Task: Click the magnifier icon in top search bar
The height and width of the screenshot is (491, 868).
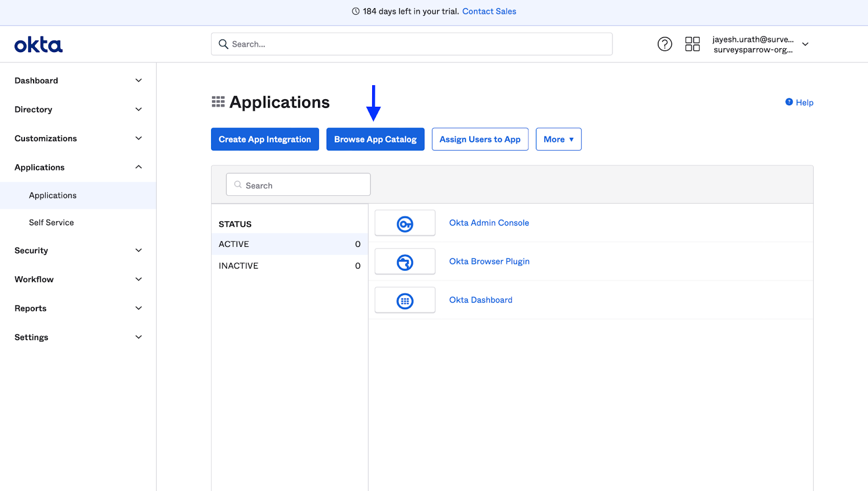Action: [224, 44]
